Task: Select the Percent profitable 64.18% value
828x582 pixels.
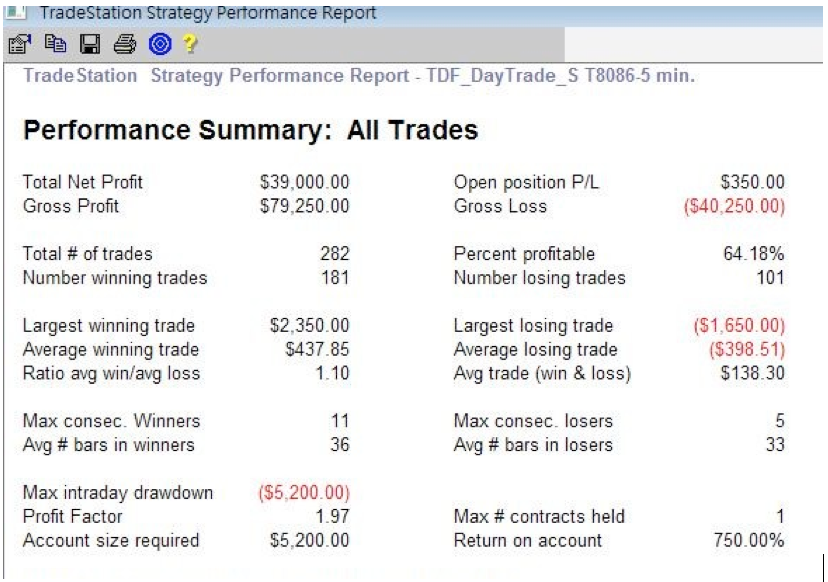Action: point(753,254)
